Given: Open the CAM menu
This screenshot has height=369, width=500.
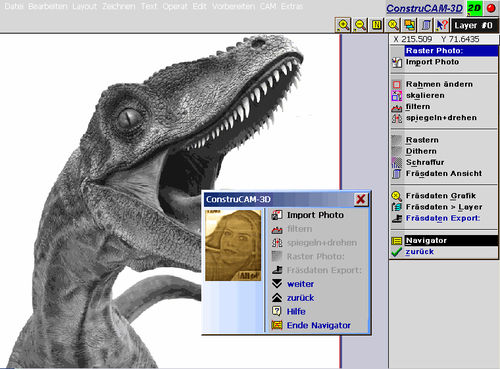Looking at the screenshot, I should tap(268, 6).
